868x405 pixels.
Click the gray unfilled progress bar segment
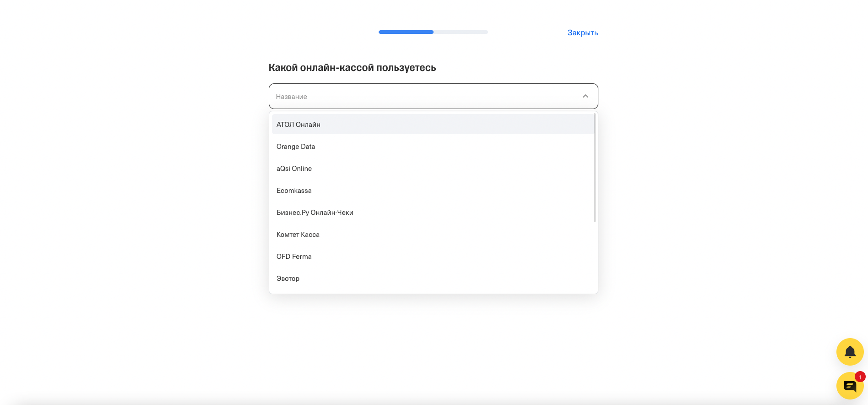point(461,32)
